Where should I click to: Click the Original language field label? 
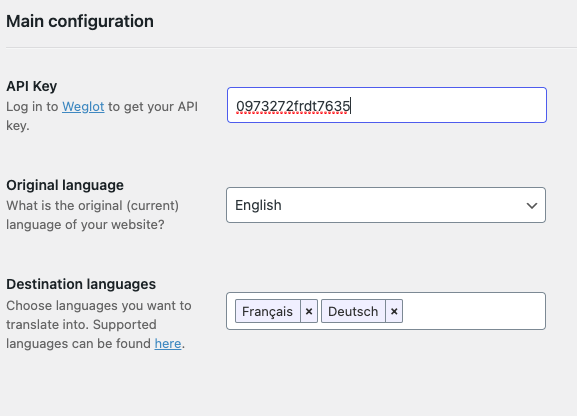pos(65,185)
